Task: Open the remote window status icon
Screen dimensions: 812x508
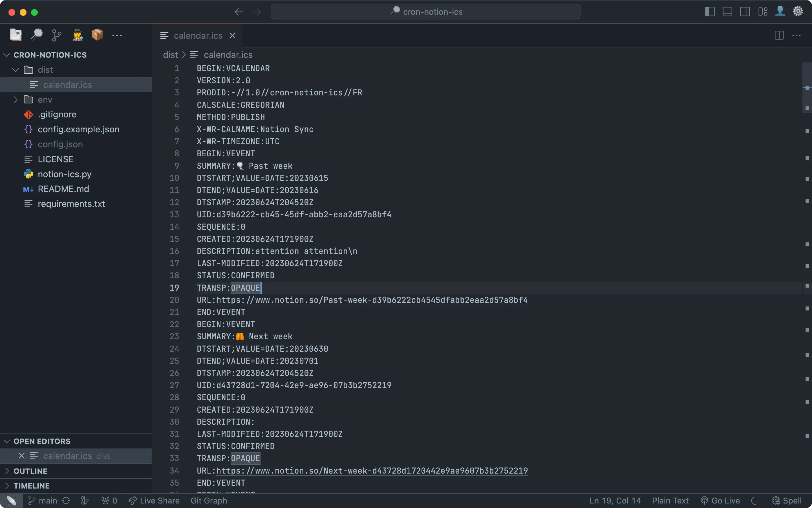Action: [11, 501]
